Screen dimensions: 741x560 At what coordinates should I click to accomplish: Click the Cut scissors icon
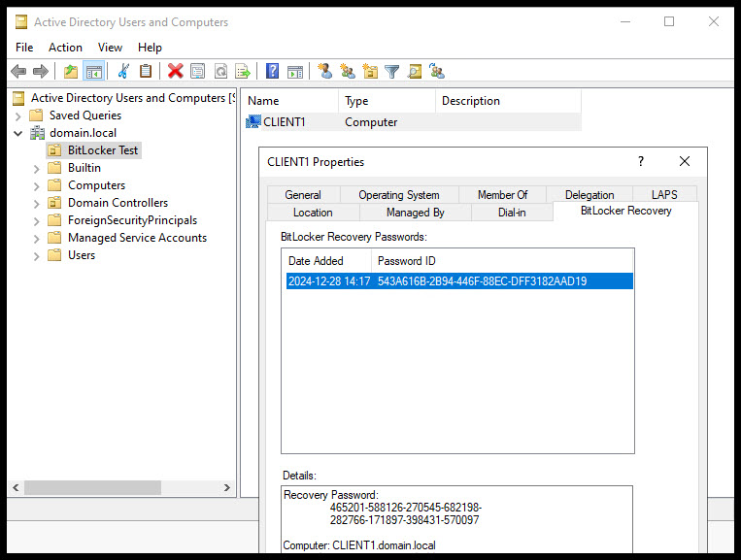click(123, 72)
